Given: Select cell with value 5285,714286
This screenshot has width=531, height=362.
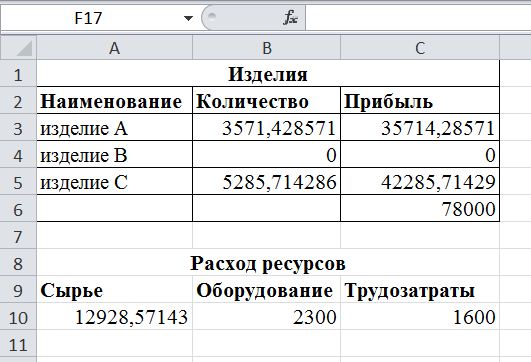Looking at the screenshot, I should click(x=267, y=182).
